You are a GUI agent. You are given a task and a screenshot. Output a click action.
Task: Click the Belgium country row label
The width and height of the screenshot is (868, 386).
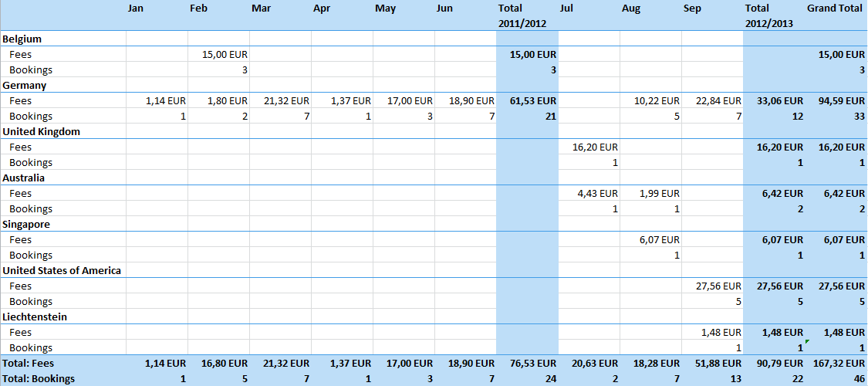tap(22, 39)
